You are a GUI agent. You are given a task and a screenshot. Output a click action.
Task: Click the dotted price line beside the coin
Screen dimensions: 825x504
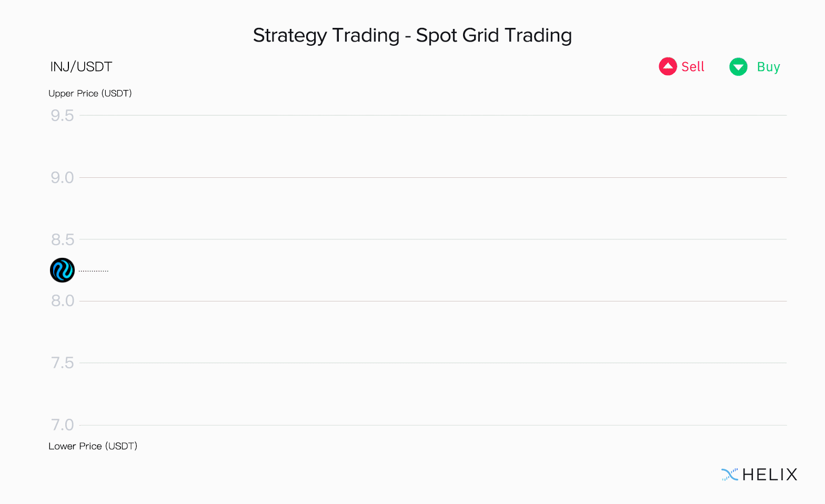94,271
